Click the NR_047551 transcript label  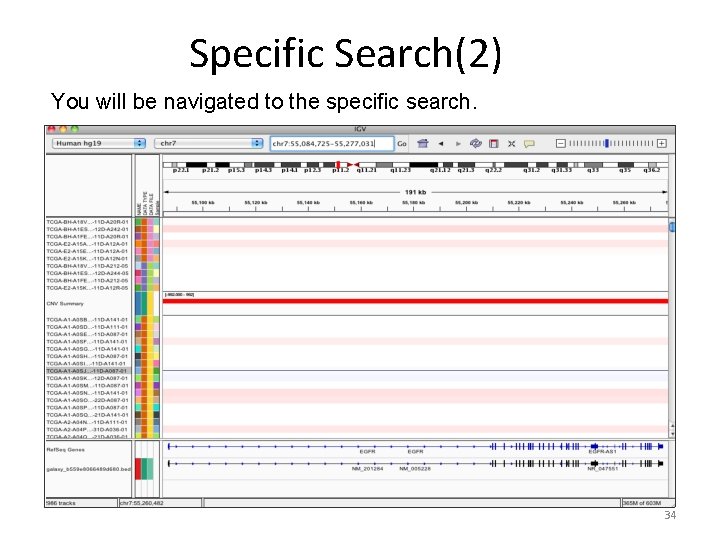point(602,469)
